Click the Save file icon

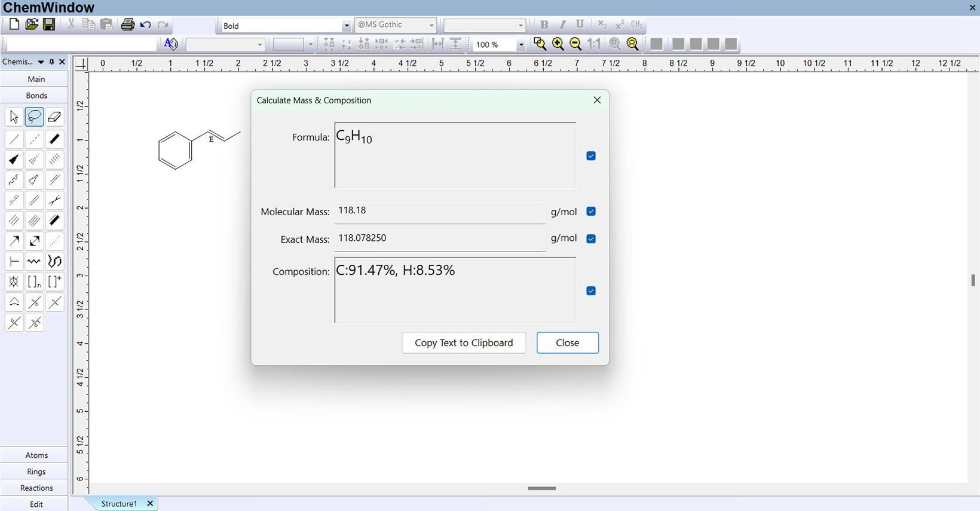(50, 25)
